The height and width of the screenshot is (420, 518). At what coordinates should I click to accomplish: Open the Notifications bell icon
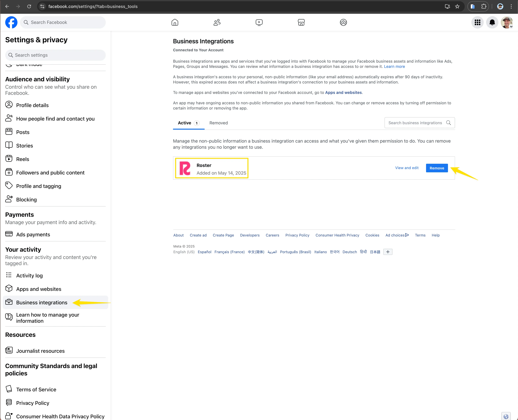tap(492, 23)
